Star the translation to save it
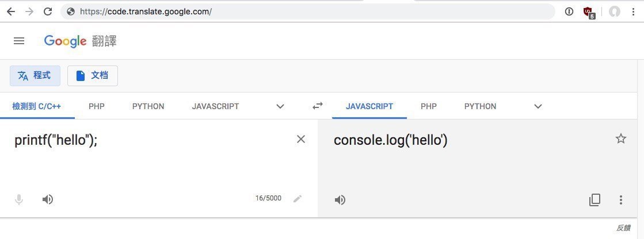This screenshot has width=644, height=239. click(620, 138)
